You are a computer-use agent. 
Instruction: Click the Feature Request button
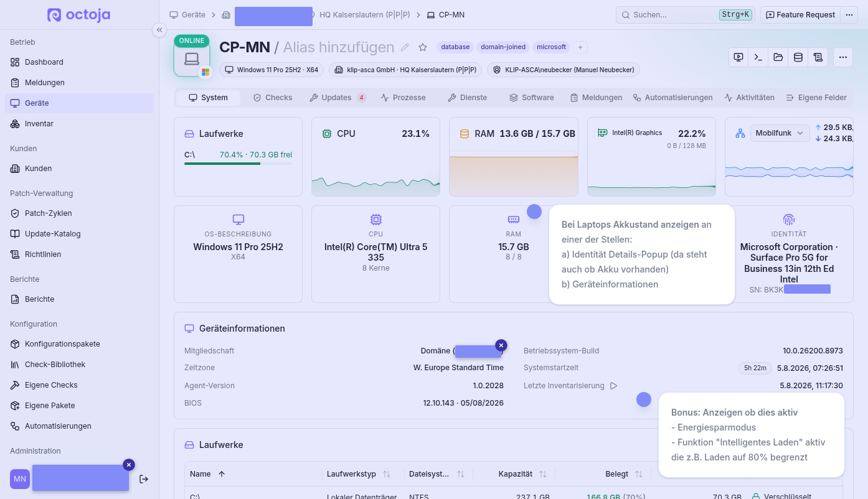click(800, 15)
